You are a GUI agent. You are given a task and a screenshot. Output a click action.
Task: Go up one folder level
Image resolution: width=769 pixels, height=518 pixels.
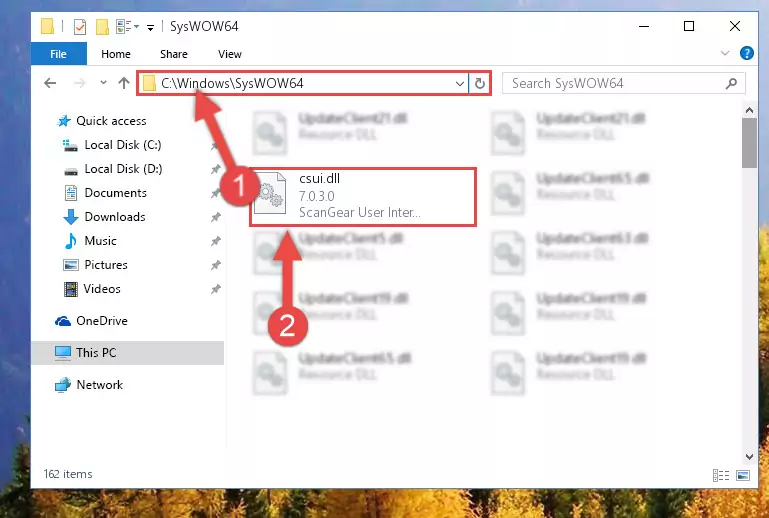(x=124, y=83)
